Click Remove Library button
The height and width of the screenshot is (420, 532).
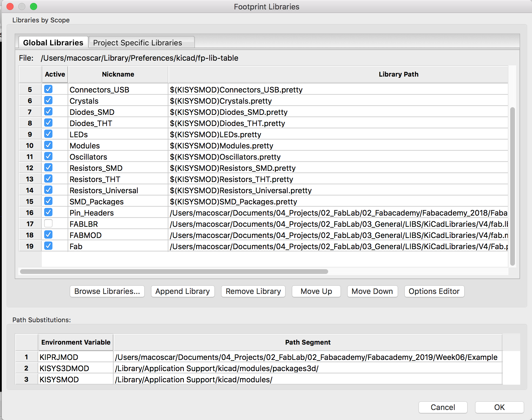click(253, 291)
